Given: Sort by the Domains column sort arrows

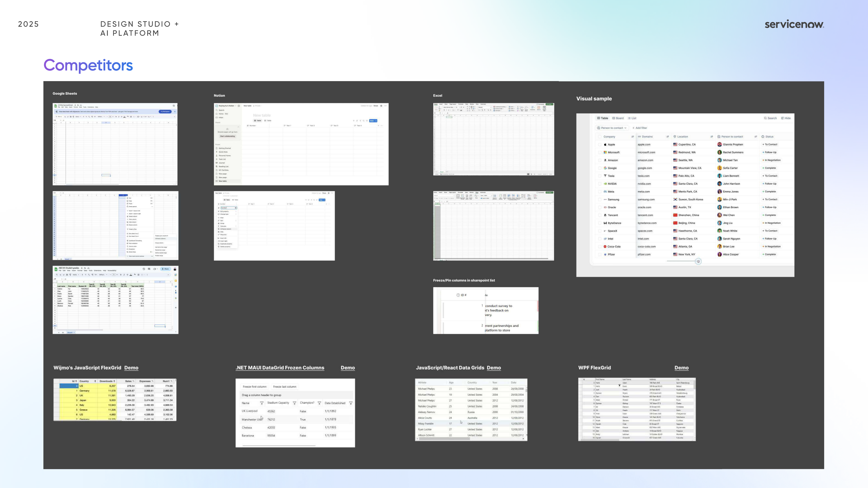Looking at the screenshot, I should (667, 137).
